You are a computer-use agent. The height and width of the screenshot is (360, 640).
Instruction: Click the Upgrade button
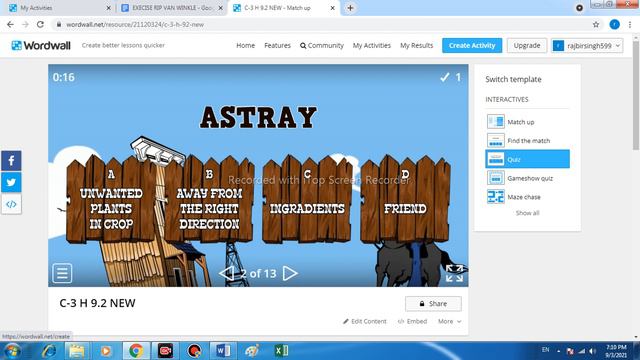pyautogui.click(x=527, y=45)
